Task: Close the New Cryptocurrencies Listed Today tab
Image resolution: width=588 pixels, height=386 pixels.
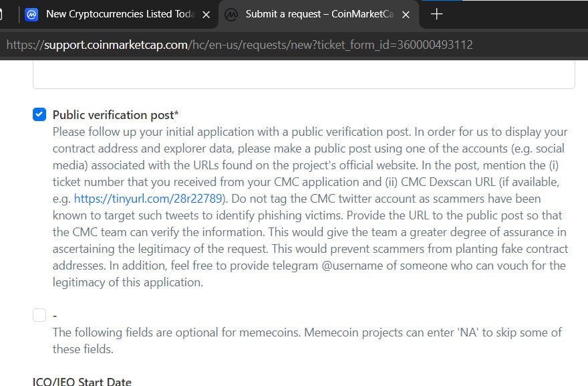Action: coord(206,15)
